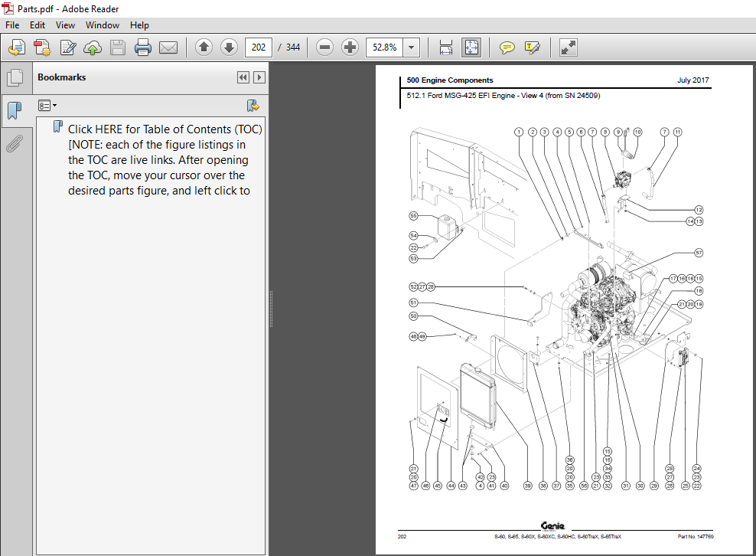Print the document using printer icon
756x556 pixels.
[x=143, y=47]
